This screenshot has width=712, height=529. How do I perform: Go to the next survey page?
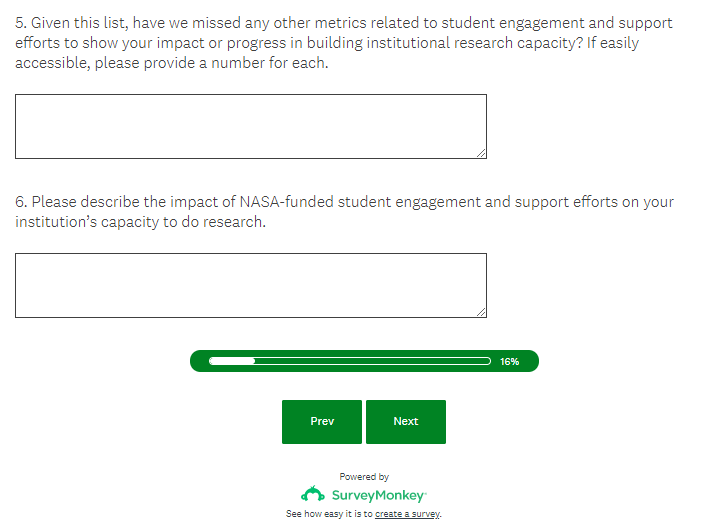(405, 422)
